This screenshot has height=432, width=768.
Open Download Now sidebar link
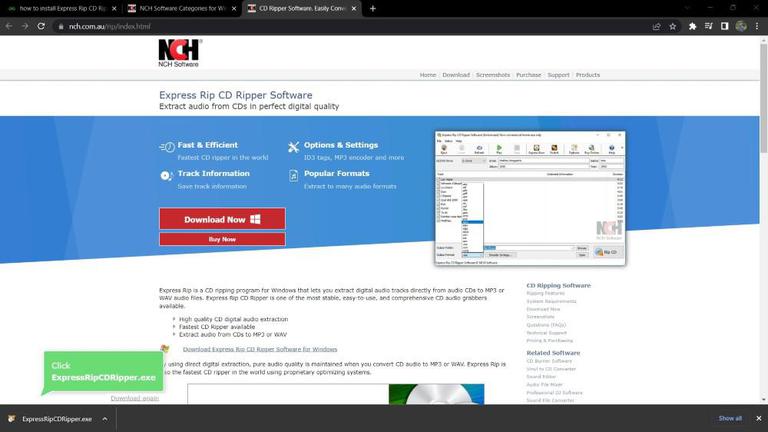tap(543, 309)
